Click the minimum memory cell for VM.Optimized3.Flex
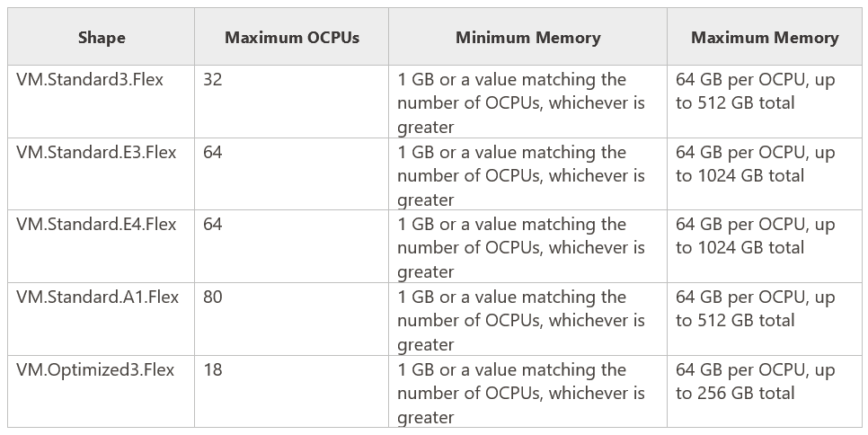 tap(521, 394)
